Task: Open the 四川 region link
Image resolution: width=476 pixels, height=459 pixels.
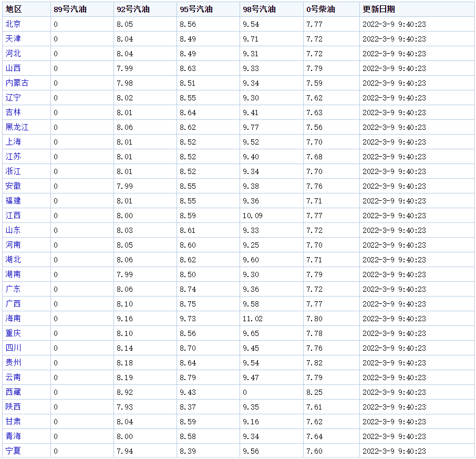Action: click(x=13, y=348)
